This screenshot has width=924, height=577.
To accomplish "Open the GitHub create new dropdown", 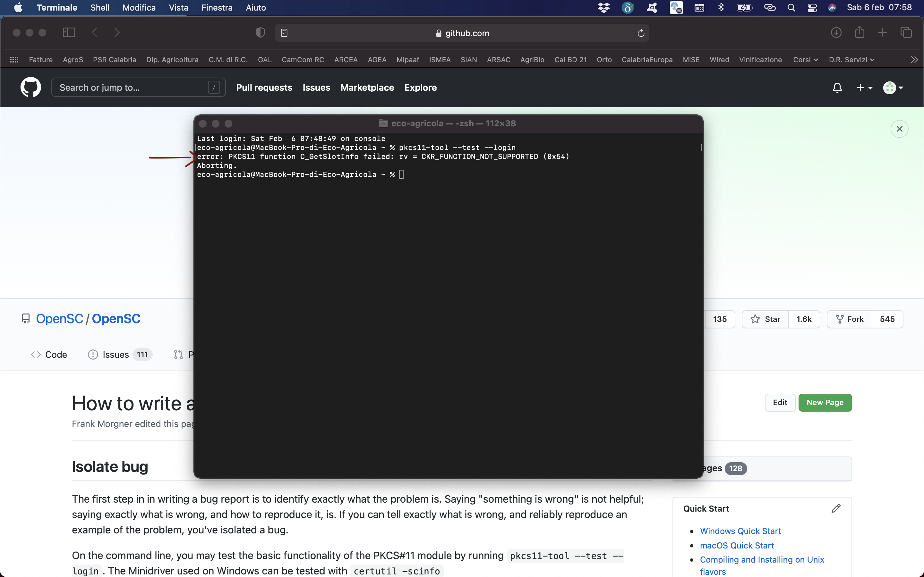I will pyautogui.click(x=864, y=88).
